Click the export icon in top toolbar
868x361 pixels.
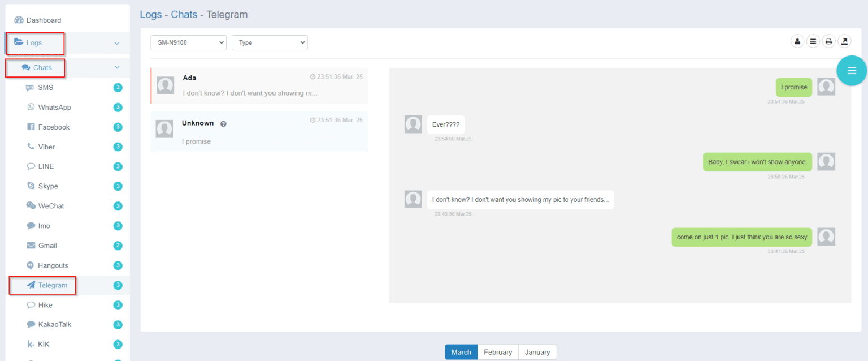(844, 41)
